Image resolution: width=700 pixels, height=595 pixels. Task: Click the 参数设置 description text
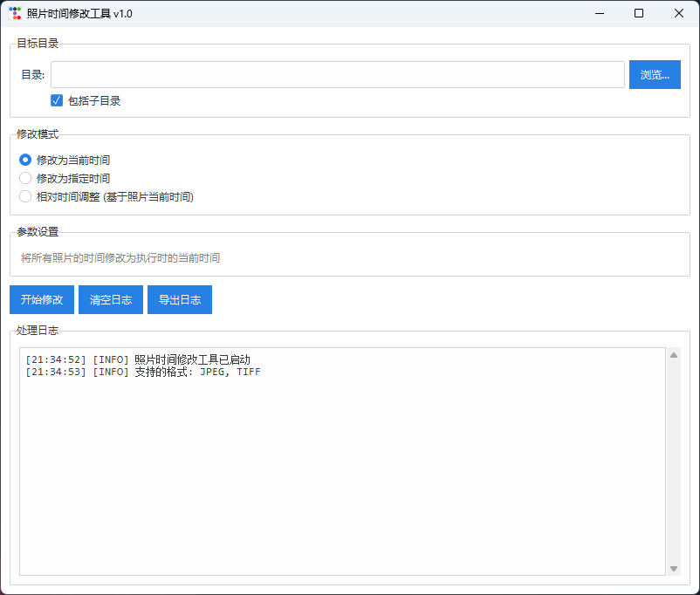tap(120, 258)
